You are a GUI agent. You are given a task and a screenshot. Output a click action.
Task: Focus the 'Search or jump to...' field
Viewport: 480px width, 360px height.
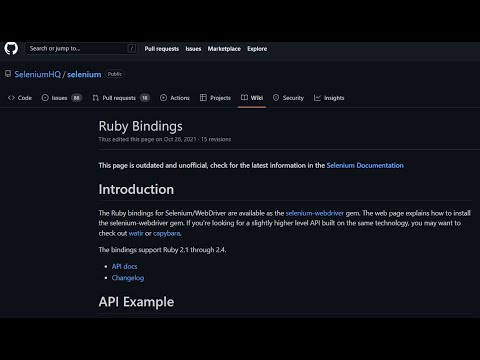click(x=80, y=49)
